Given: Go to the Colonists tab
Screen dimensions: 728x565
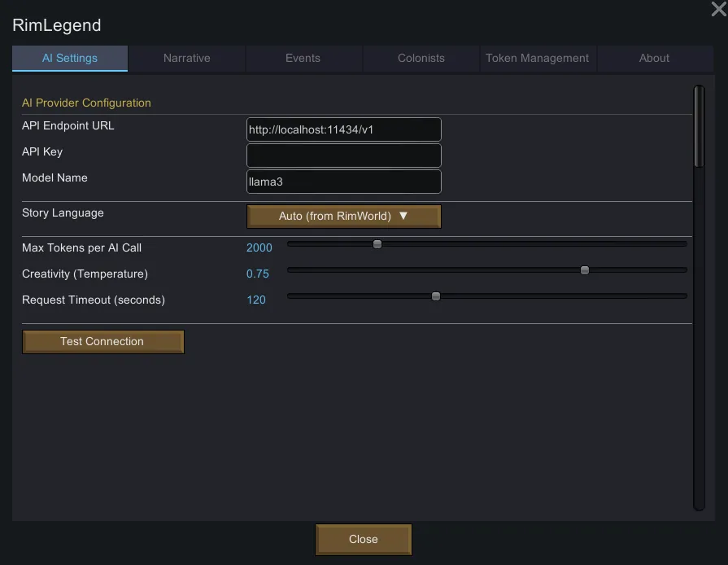Looking at the screenshot, I should coord(421,59).
